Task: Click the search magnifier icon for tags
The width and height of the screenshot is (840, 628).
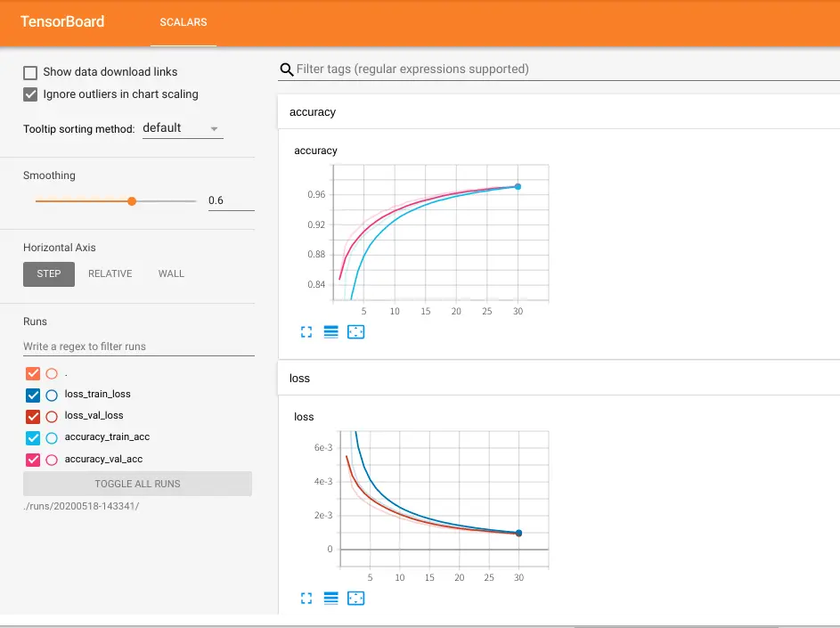Action: (x=287, y=69)
